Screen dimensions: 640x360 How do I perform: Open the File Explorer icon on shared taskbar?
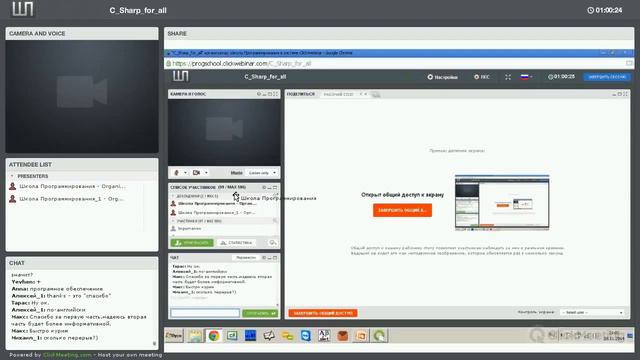(195, 336)
